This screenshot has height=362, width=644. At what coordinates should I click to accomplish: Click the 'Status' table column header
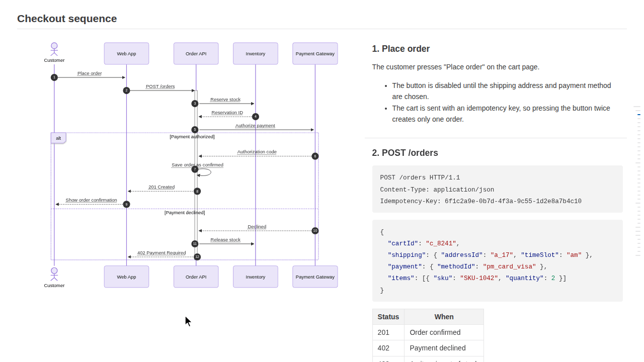point(388,317)
